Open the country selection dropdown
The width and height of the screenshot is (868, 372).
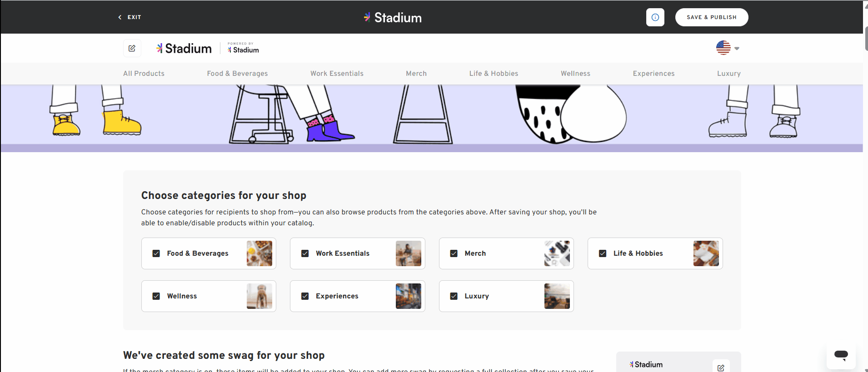tap(737, 48)
